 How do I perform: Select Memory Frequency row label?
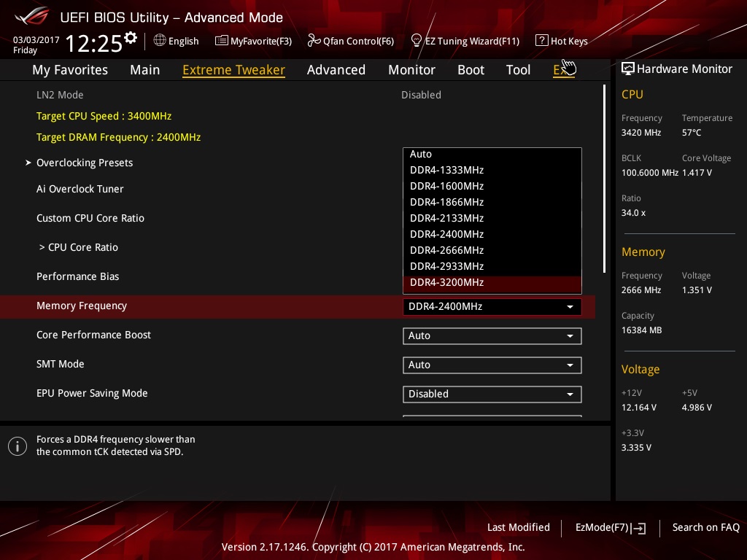(x=82, y=306)
